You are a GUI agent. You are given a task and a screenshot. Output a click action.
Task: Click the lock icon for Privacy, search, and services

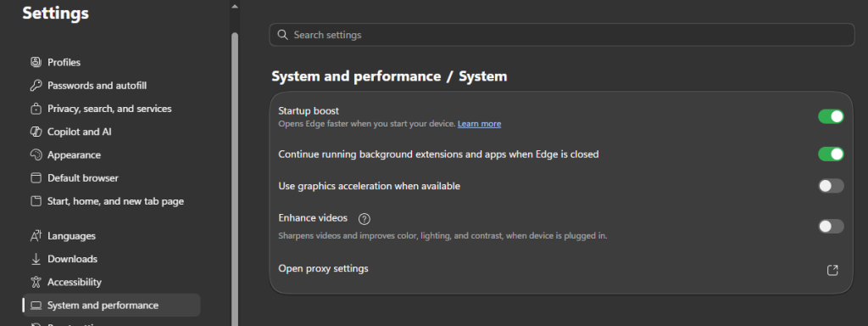click(36, 109)
